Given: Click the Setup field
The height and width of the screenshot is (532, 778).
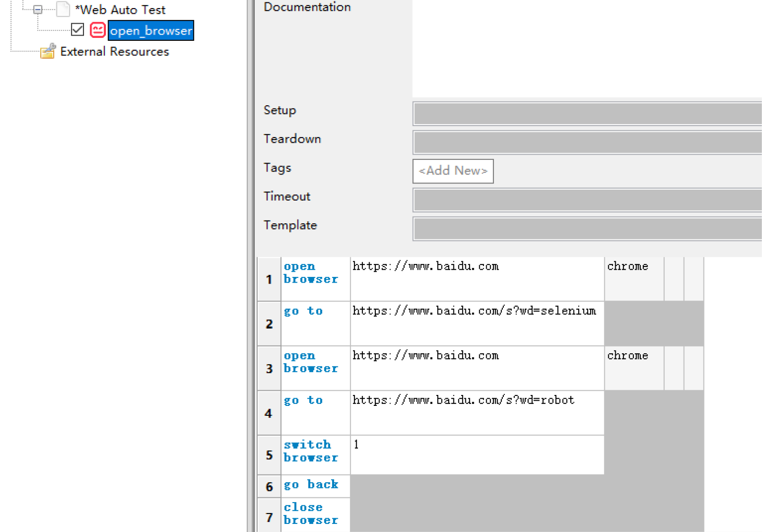Looking at the screenshot, I should tap(587, 114).
